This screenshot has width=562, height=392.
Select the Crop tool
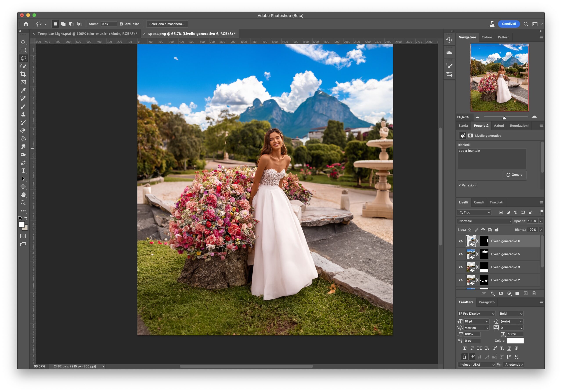click(x=23, y=74)
